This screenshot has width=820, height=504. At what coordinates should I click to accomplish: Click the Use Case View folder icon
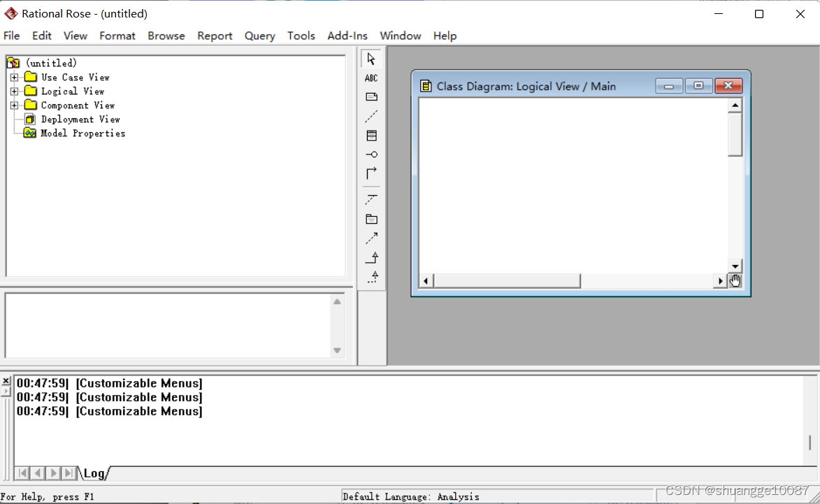(31, 78)
